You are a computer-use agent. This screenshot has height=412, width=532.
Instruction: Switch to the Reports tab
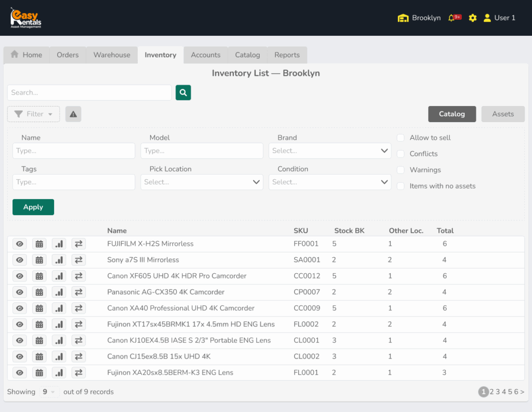coord(287,55)
